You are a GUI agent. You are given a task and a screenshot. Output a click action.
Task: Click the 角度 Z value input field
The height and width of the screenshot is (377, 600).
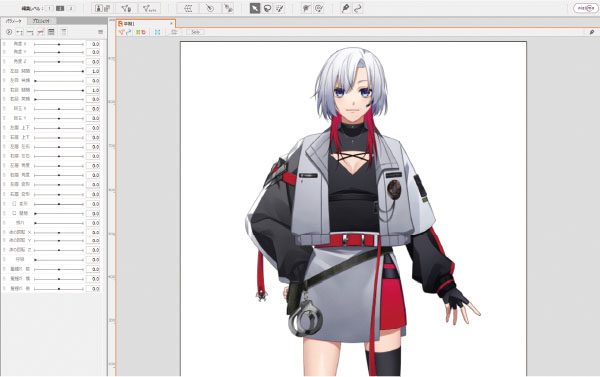point(93,62)
